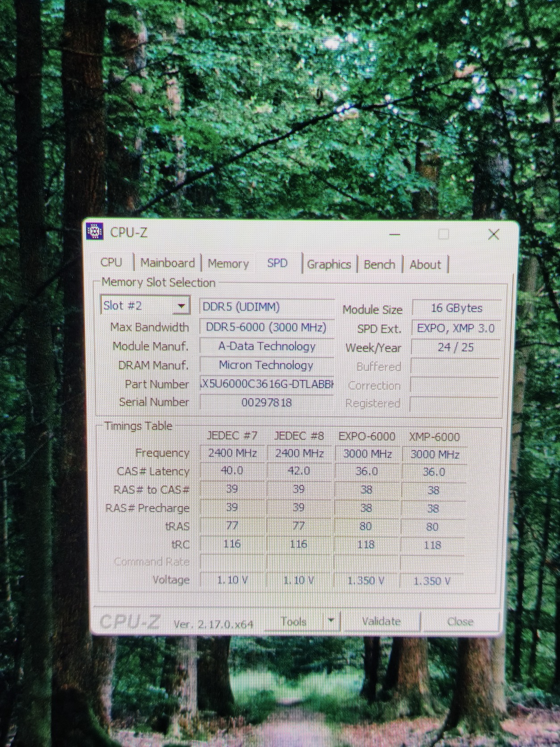This screenshot has width=560, height=747.
Task: Click the EXPO-6000 tRC value 118
Action: (x=366, y=544)
